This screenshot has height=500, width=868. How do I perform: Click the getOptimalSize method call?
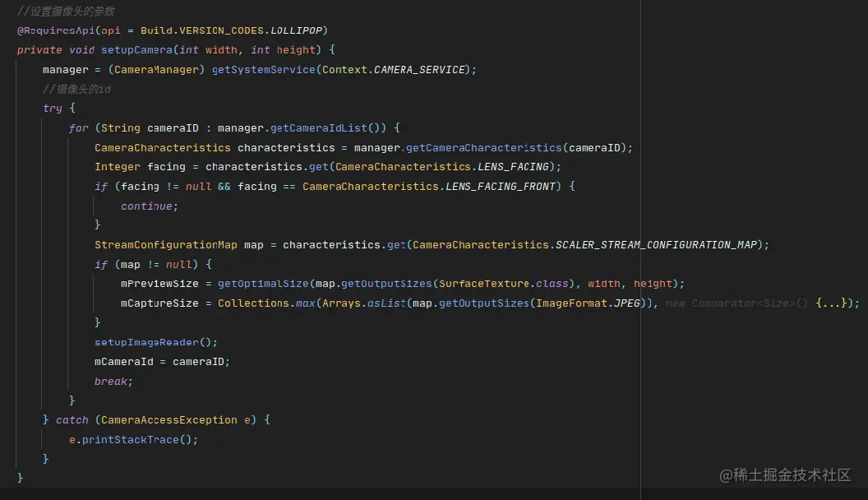coord(263,284)
